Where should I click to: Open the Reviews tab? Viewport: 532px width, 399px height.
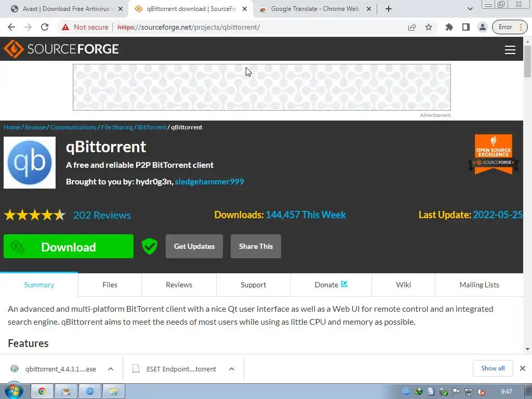pyautogui.click(x=179, y=285)
